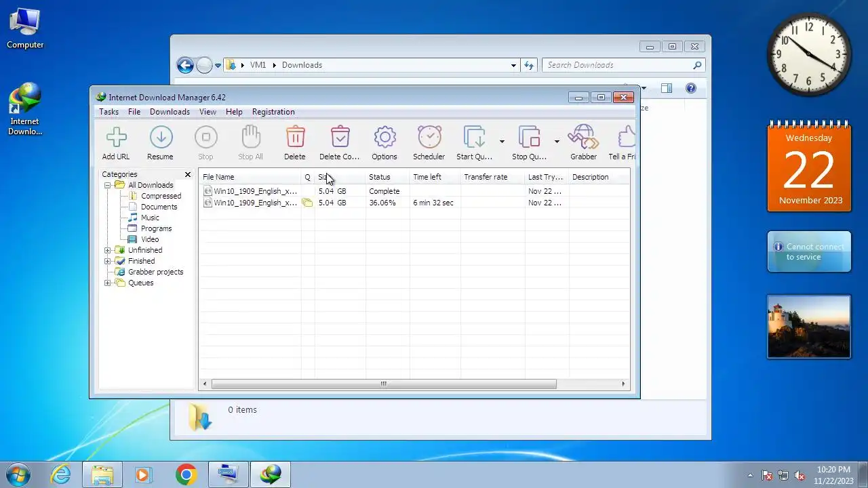Open Stop Queue dropdown arrow

pyautogui.click(x=557, y=142)
